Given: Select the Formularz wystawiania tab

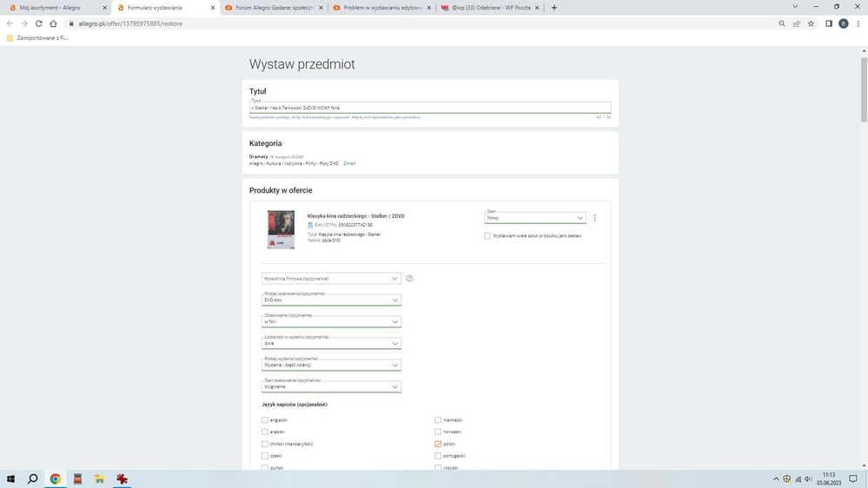Looking at the screenshot, I should (165, 8).
